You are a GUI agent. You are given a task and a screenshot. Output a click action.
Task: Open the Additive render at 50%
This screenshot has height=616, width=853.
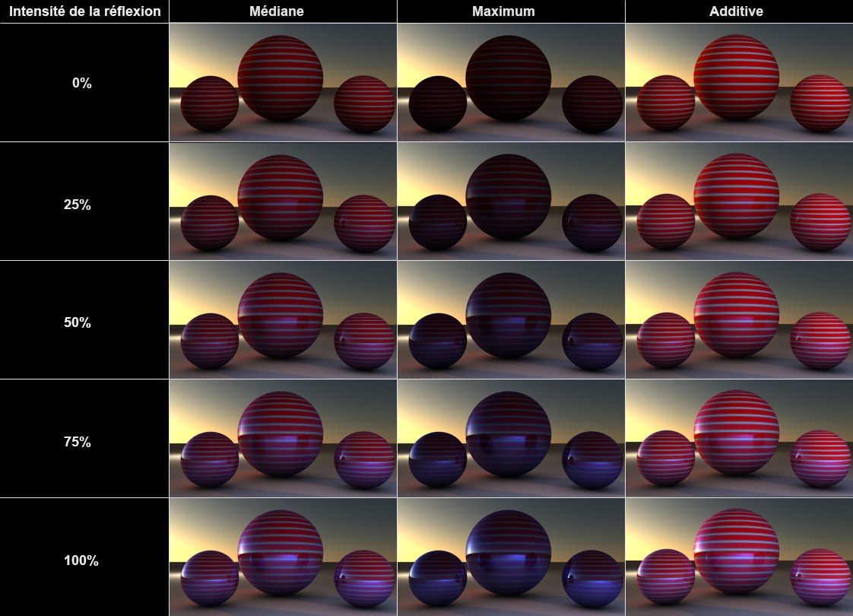click(739, 319)
